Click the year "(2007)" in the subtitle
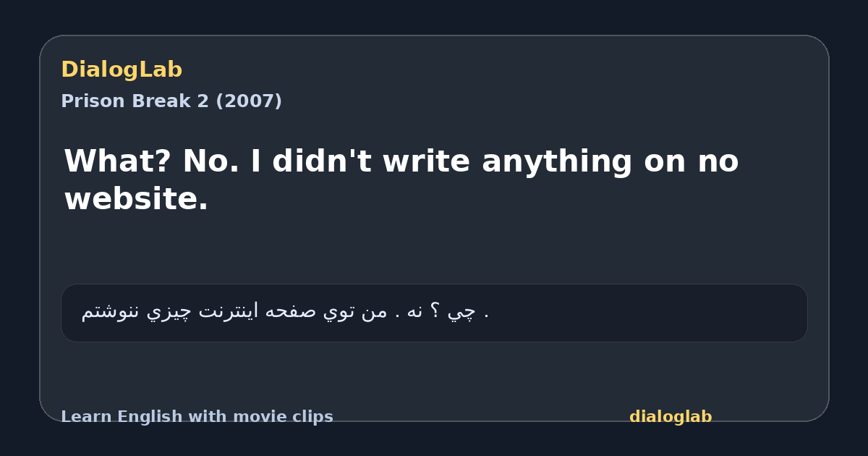 coord(249,101)
